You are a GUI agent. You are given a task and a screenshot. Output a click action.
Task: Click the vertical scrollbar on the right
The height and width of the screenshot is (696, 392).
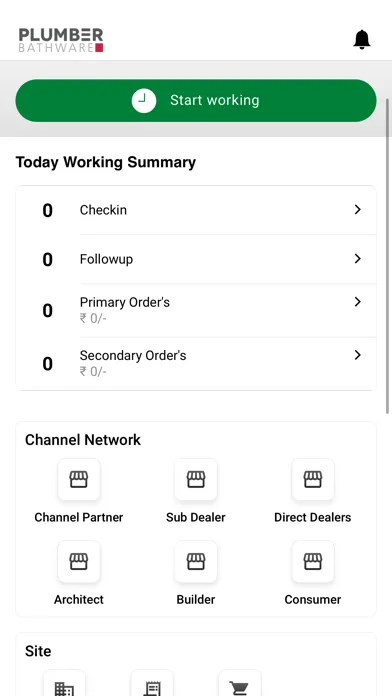(388, 256)
